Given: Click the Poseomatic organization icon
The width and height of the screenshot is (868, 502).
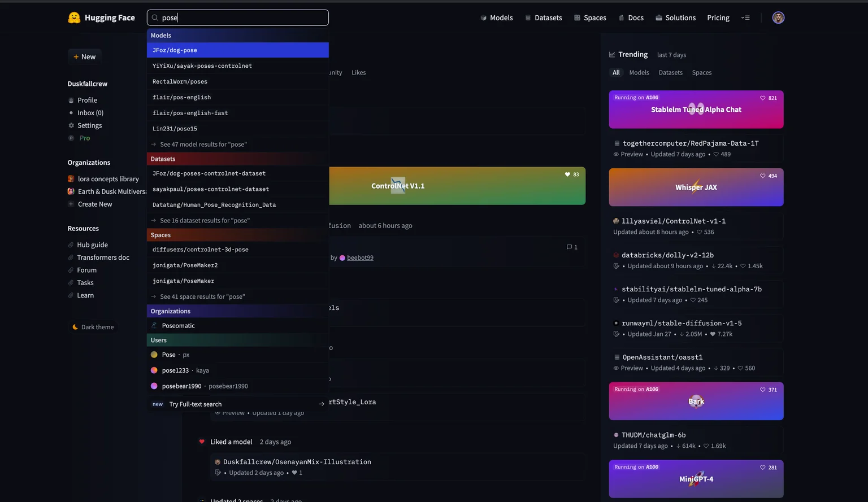Looking at the screenshot, I should pyautogui.click(x=154, y=325).
